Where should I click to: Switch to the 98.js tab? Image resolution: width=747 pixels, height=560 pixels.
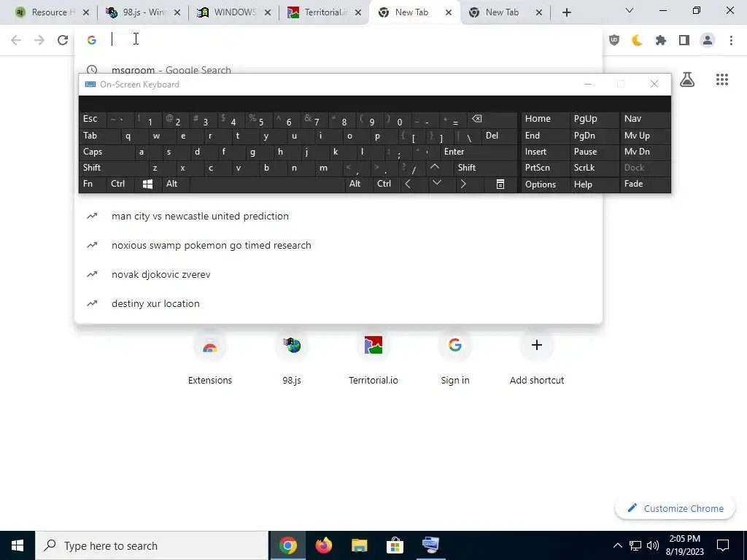pyautogui.click(x=142, y=12)
